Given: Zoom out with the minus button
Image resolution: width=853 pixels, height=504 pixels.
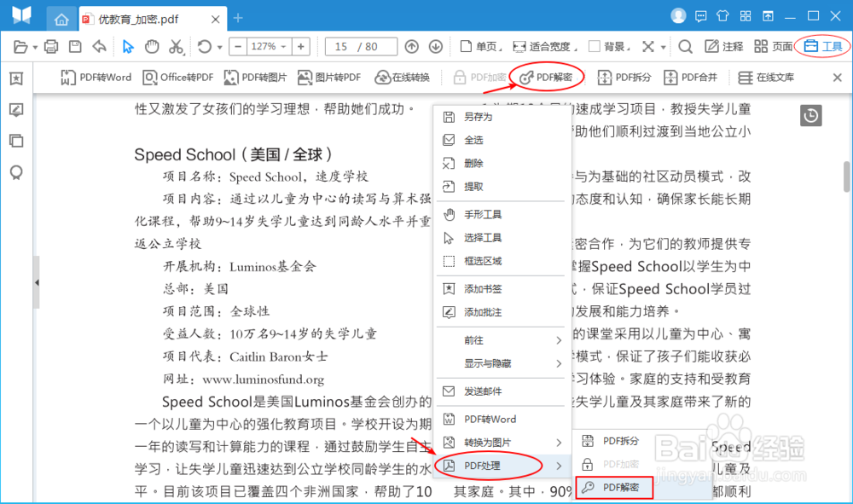Looking at the screenshot, I should 238,47.
